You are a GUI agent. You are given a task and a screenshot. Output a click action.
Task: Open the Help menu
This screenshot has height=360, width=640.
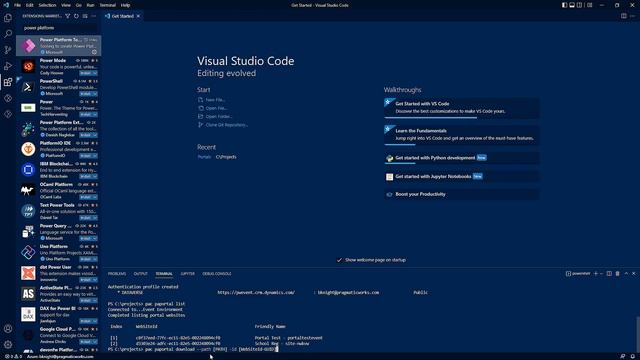(125, 5)
